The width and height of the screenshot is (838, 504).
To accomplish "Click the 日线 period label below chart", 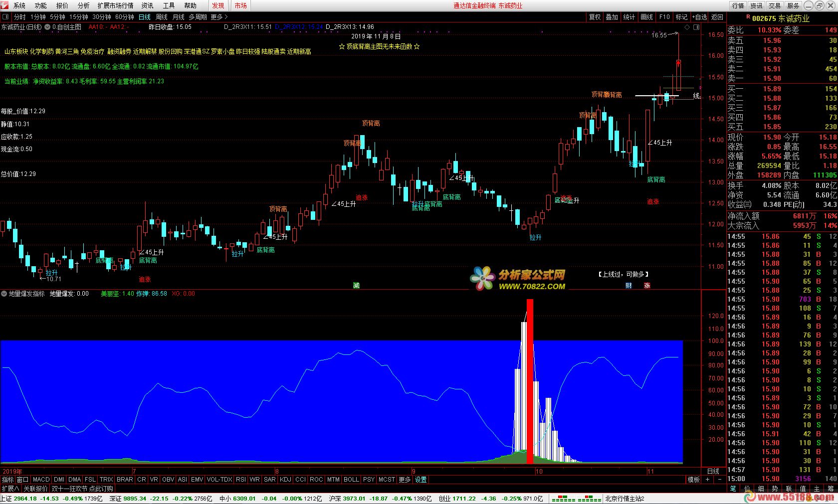I will [x=713, y=471].
